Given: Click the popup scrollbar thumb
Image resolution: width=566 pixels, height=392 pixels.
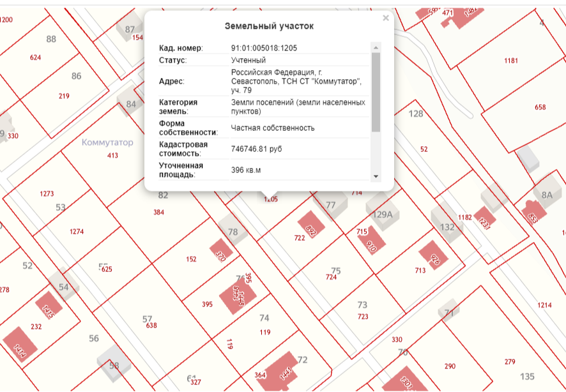Looking at the screenshot, I should 376,89.
